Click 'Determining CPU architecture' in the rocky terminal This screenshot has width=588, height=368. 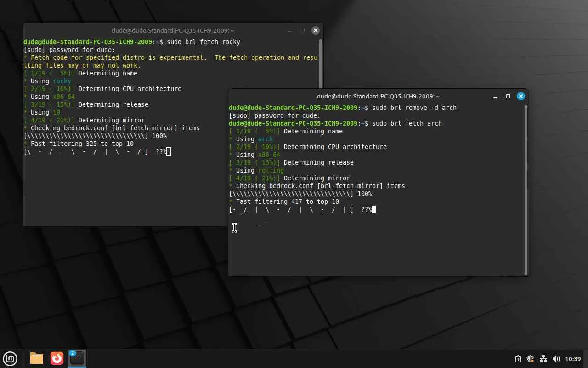pos(130,89)
